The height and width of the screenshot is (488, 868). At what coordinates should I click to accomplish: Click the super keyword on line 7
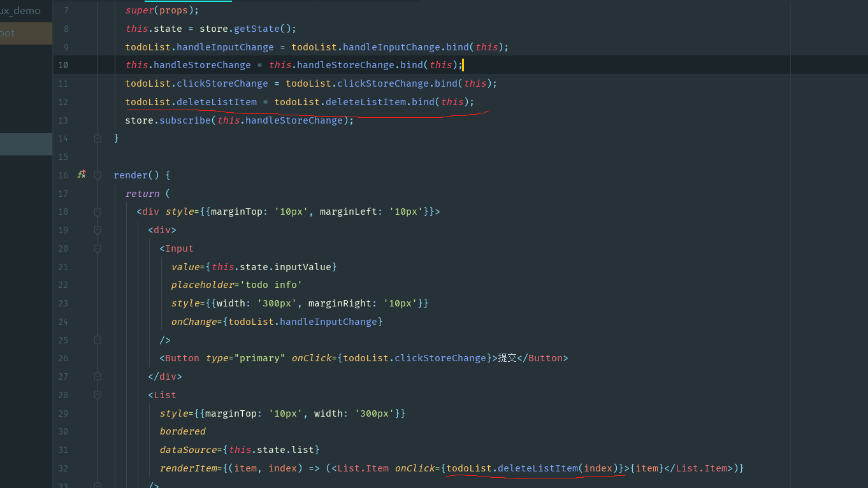point(140,10)
